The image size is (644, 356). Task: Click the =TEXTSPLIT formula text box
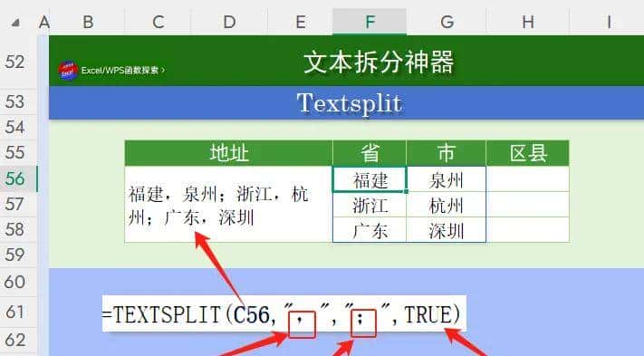[x=284, y=313]
